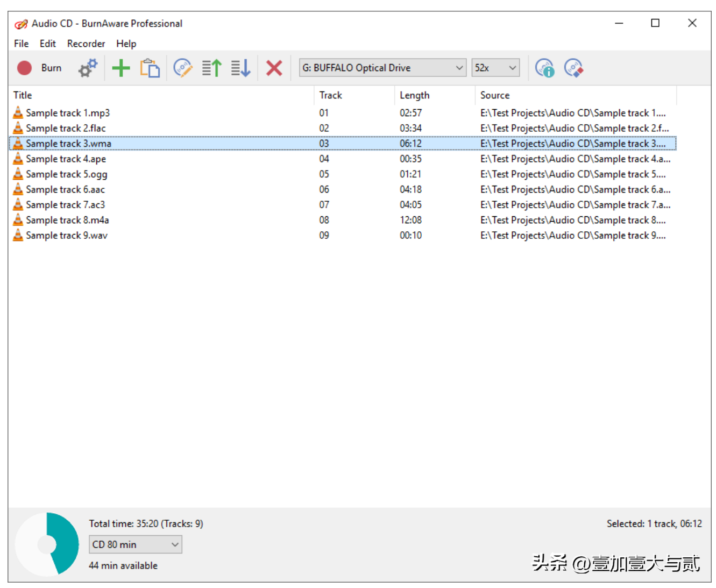
Task: Open the Help menu
Action: 126,44
